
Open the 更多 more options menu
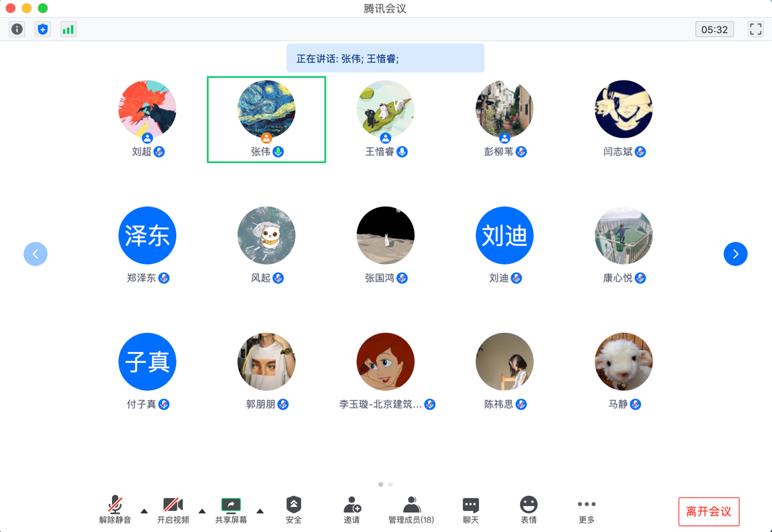586,509
